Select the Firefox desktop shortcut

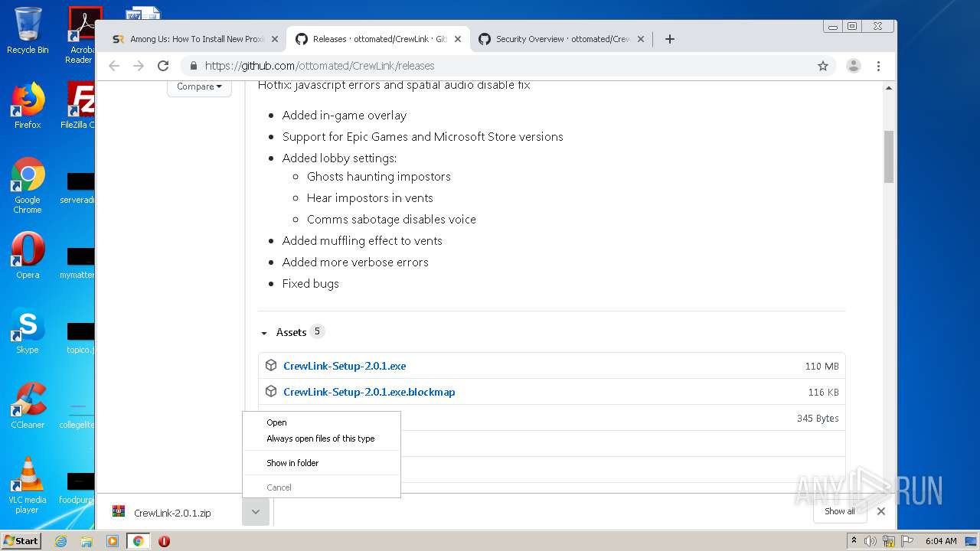pos(28,106)
